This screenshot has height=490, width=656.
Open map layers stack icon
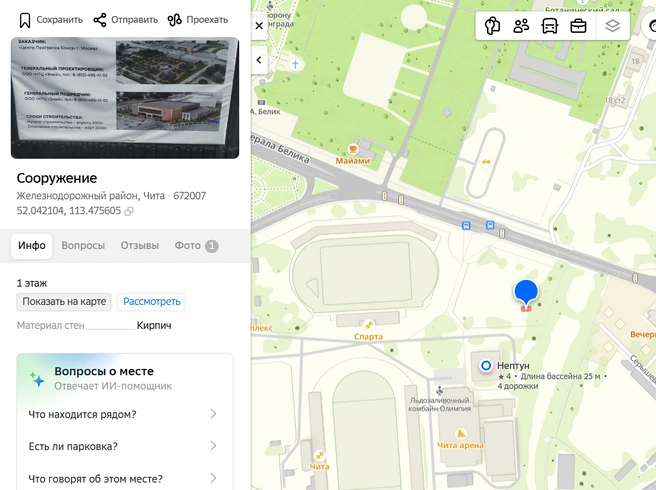pos(612,26)
